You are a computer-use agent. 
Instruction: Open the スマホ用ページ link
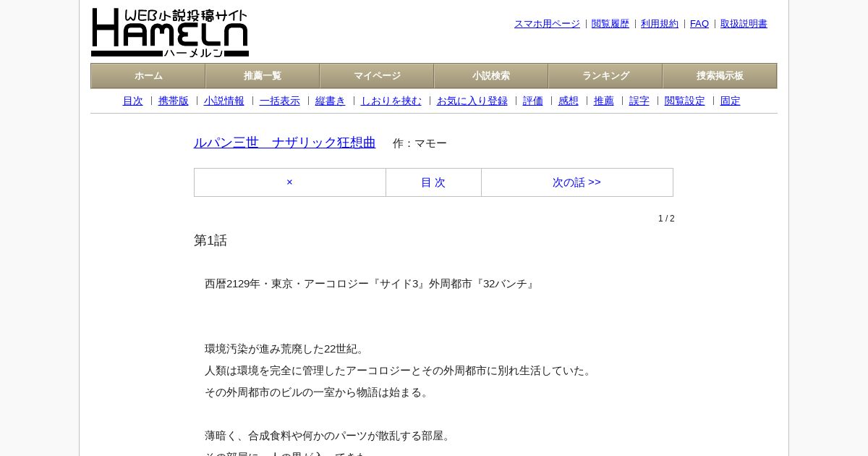pyautogui.click(x=547, y=24)
